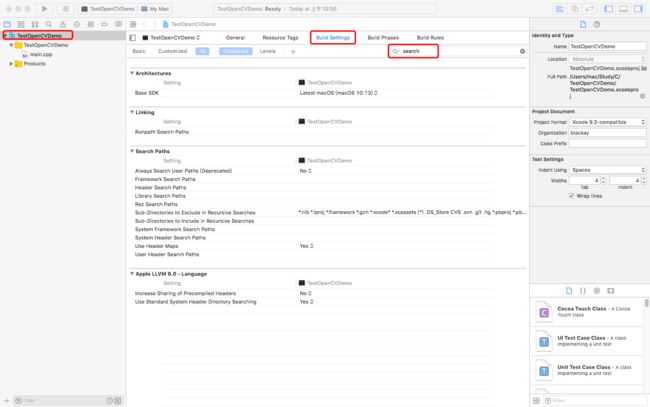This screenshot has height=407, width=650.
Task: Stop the running scheme with Stop button
Action: 65,9
